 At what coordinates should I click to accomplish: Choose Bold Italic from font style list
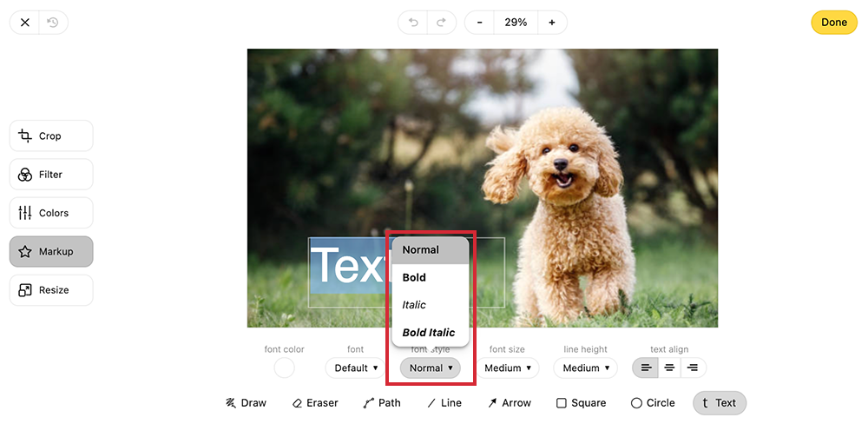click(x=429, y=333)
